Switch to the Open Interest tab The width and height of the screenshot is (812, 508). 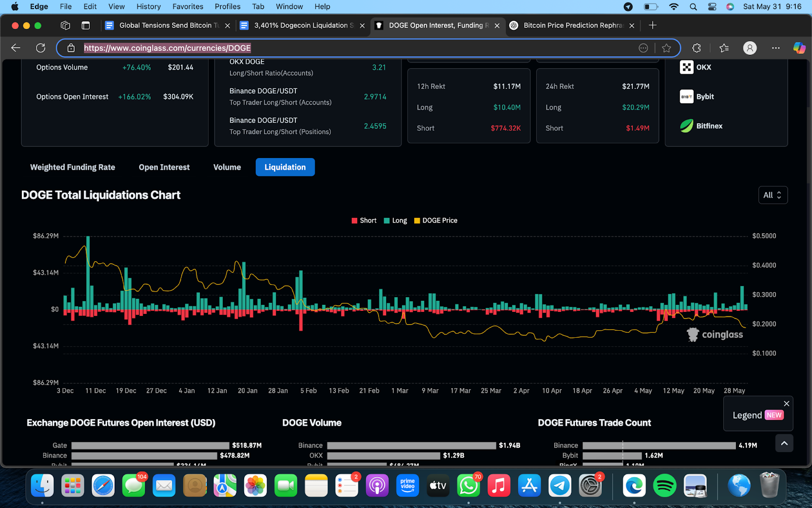pos(164,167)
